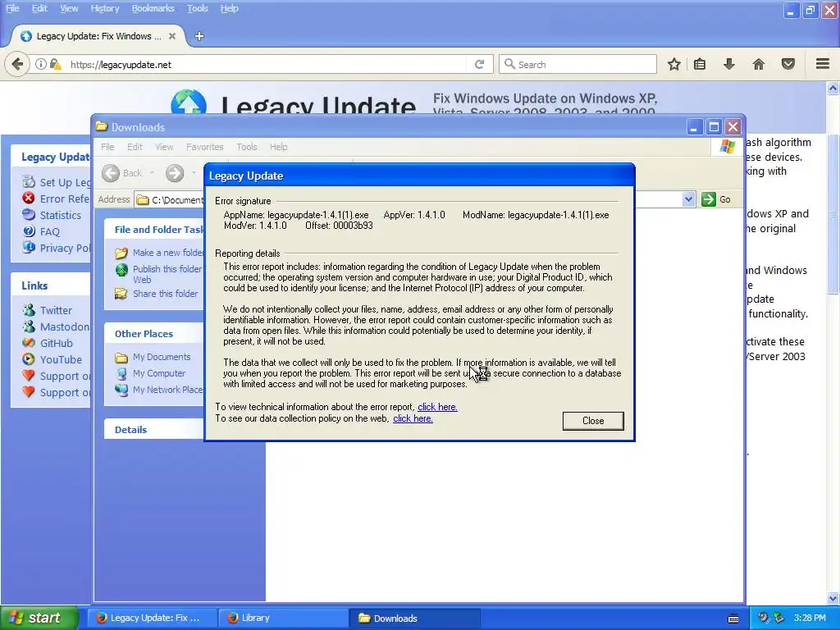Save page to Pocket
The height and width of the screenshot is (630, 840).
(788, 64)
